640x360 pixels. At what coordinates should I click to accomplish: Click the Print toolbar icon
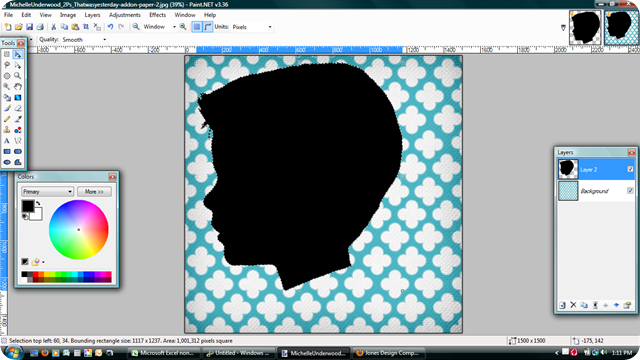[40, 27]
